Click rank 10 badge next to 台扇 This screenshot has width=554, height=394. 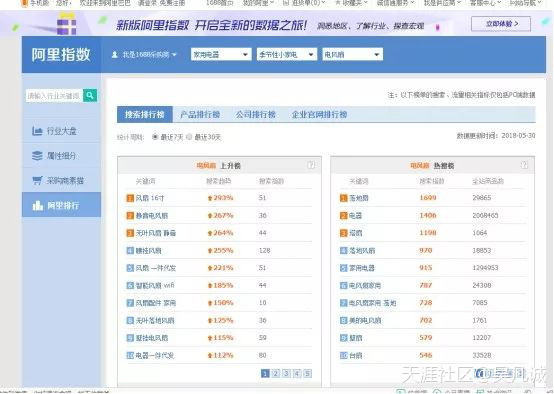(343, 355)
